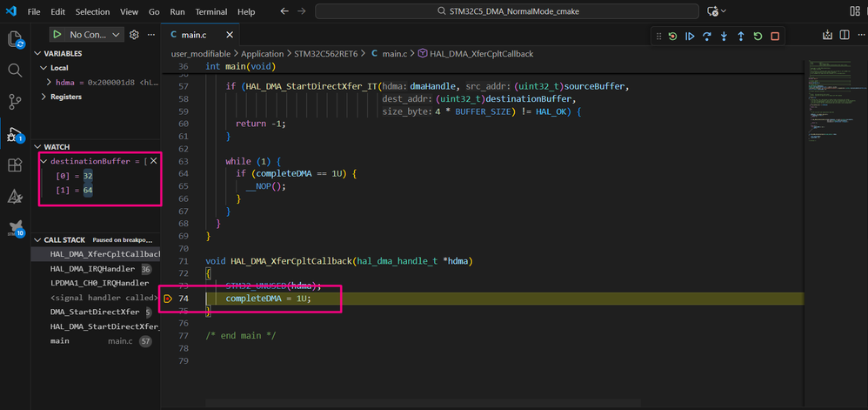Image resolution: width=868 pixels, height=410 pixels.
Task: Continue program execution in debugger
Action: [690, 36]
